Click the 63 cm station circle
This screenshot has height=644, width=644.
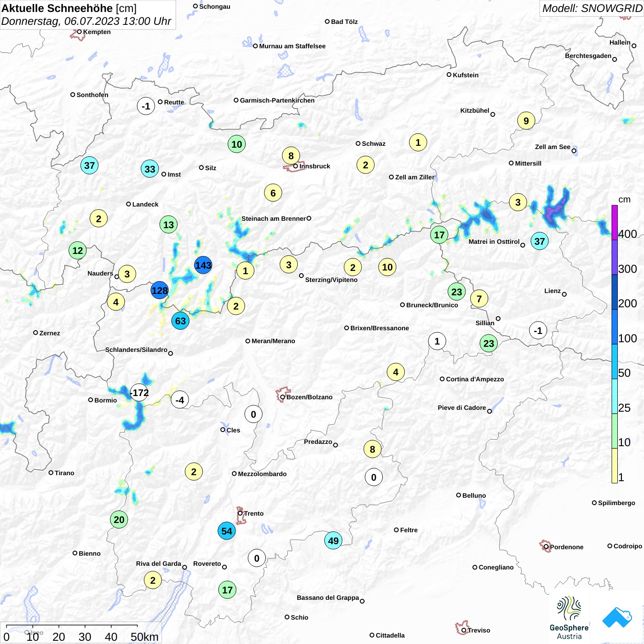[x=180, y=321]
